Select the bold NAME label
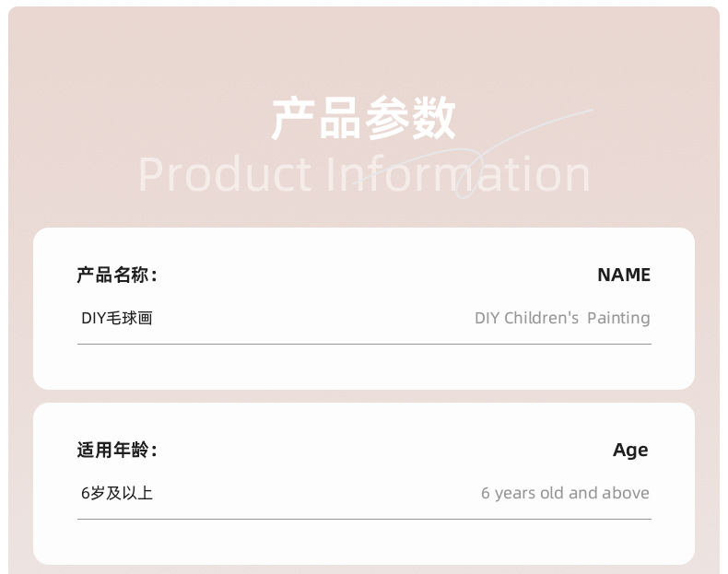Image resolution: width=728 pixels, height=574 pixels. click(623, 275)
